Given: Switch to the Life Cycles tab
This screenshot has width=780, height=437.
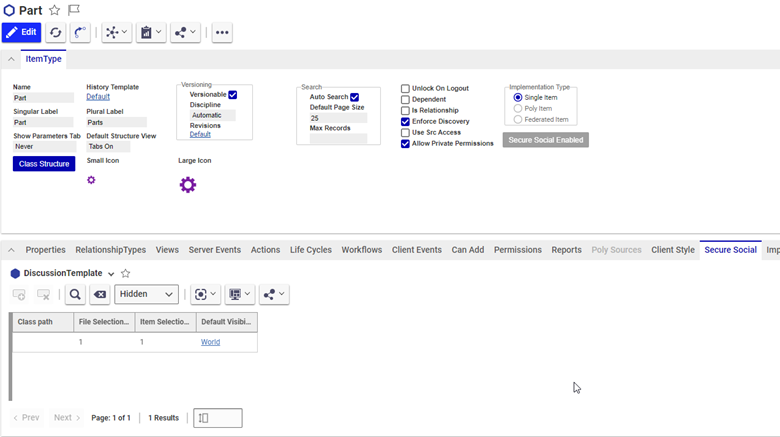Looking at the screenshot, I should (310, 250).
